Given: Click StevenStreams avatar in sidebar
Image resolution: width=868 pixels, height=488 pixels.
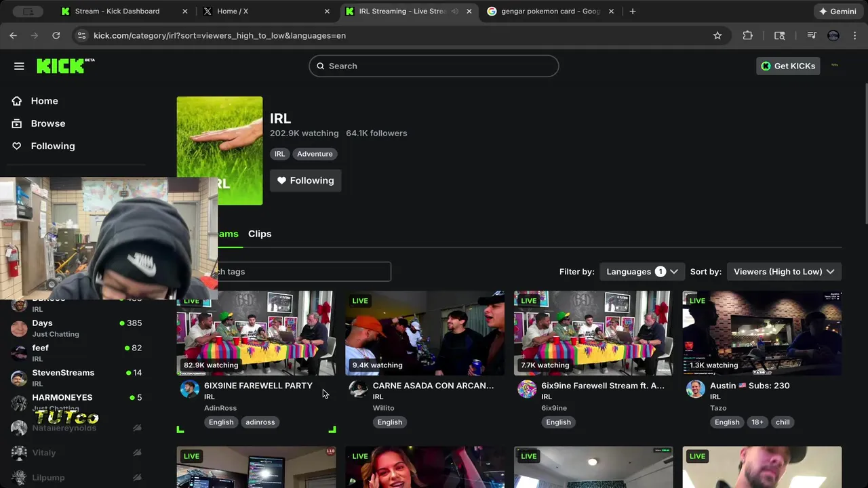Looking at the screenshot, I should pos(19,378).
